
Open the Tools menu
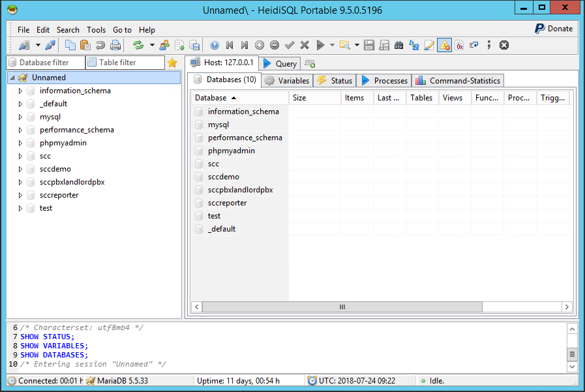pyautogui.click(x=97, y=30)
